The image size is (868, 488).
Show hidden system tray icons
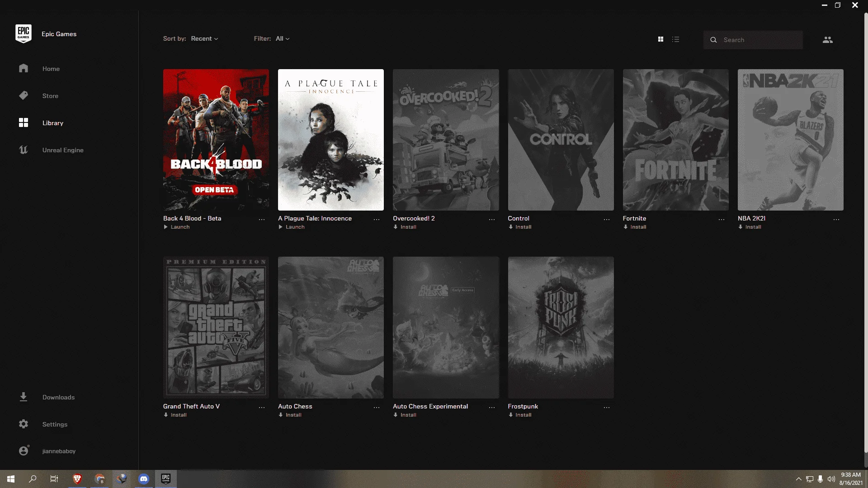click(798, 479)
